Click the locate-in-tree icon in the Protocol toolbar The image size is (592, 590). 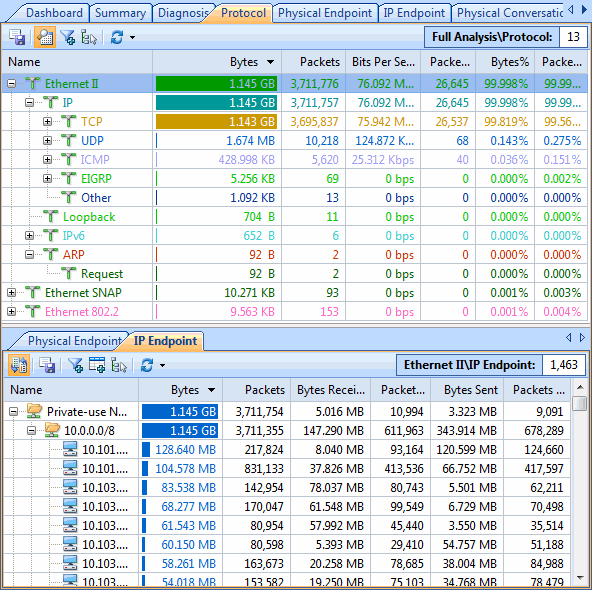89,37
